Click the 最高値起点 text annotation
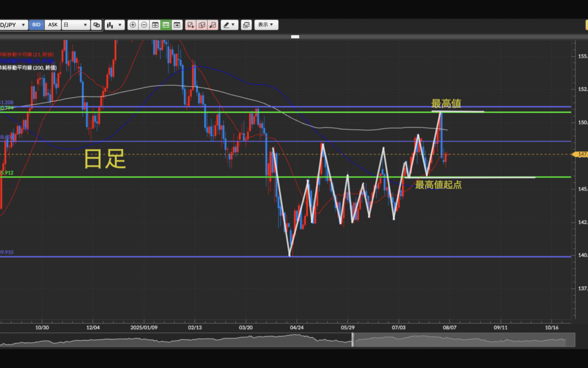 pos(438,185)
